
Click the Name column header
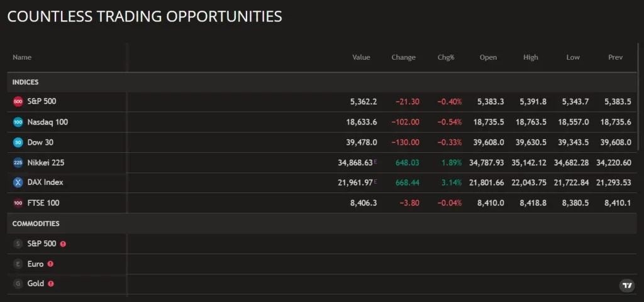click(x=22, y=57)
